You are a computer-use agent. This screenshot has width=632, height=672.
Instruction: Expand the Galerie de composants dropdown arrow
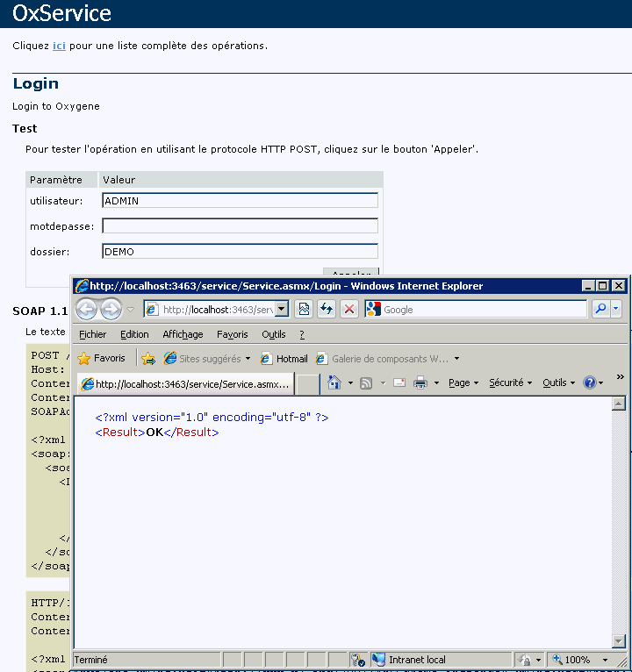pos(457,359)
